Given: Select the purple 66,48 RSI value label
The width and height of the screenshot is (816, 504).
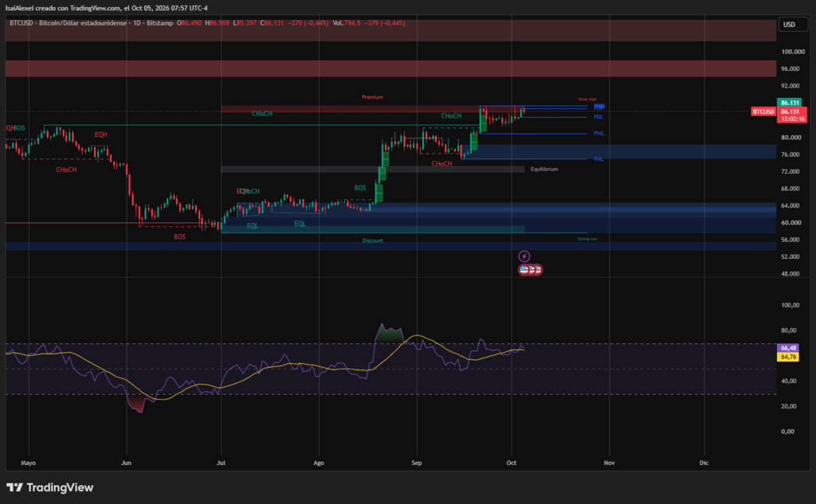Looking at the screenshot, I should coord(788,348).
